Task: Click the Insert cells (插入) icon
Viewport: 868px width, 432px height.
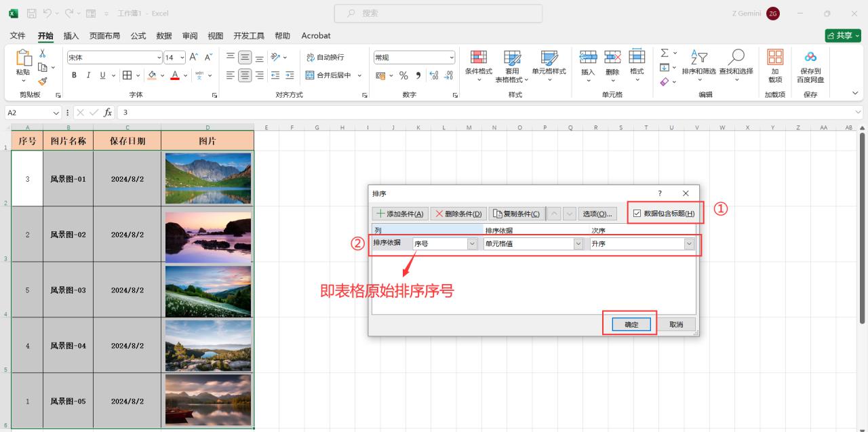Action: tap(588, 57)
